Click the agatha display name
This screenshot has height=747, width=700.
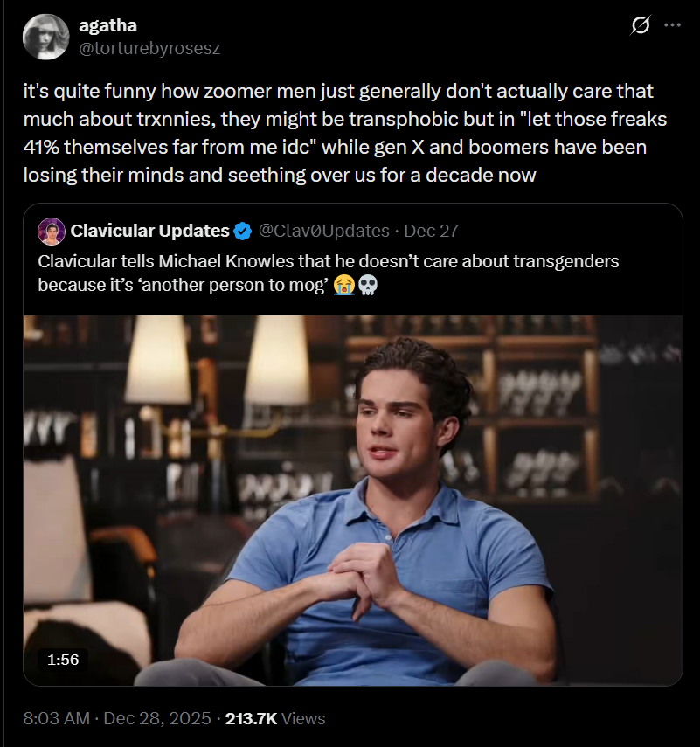pyautogui.click(x=107, y=26)
